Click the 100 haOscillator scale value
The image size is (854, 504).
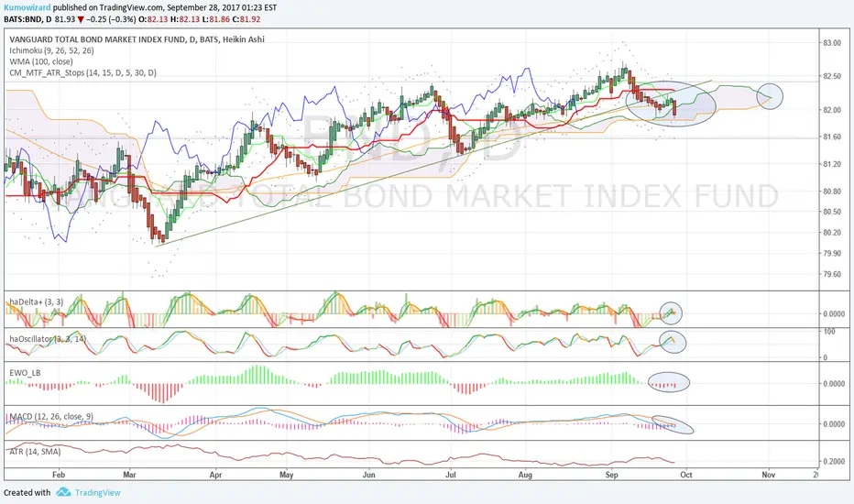coord(829,332)
